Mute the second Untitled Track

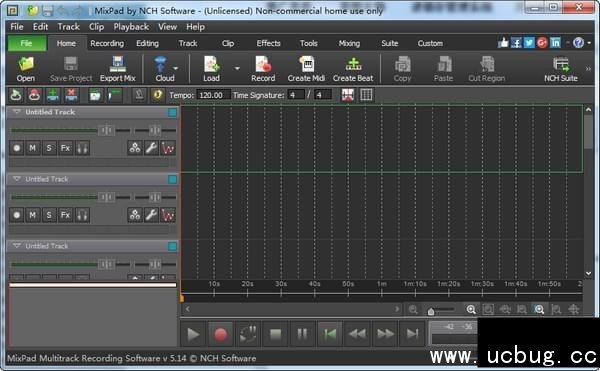pyautogui.click(x=33, y=215)
